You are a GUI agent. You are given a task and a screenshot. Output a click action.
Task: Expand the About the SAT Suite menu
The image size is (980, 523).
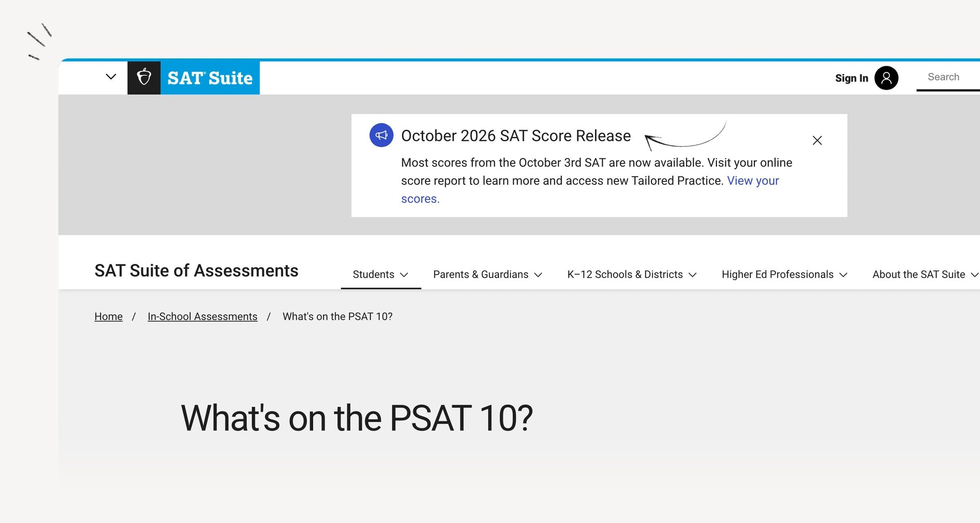pyautogui.click(x=925, y=275)
